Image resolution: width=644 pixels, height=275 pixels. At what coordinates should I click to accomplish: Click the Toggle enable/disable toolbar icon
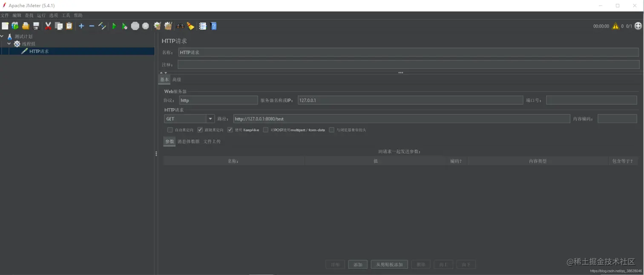102,26
